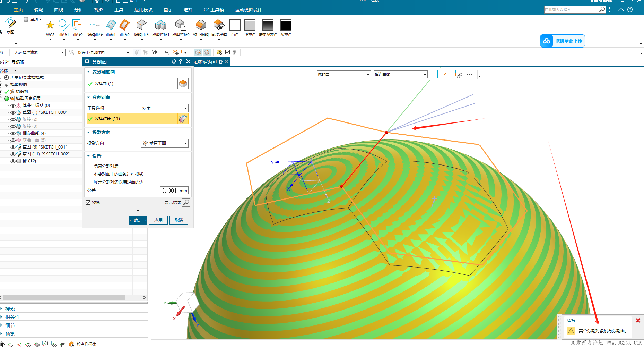Image resolution: width=644 pixels, height=347 pixels.
Task: Close the 警报 alert notification
Action: point(638,320)
